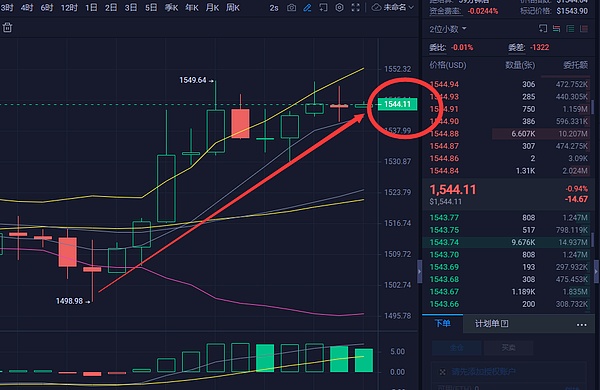Show only sell orders in order book
The height and width of the screenshot is (390, 600).
click(x=584, y=28)
